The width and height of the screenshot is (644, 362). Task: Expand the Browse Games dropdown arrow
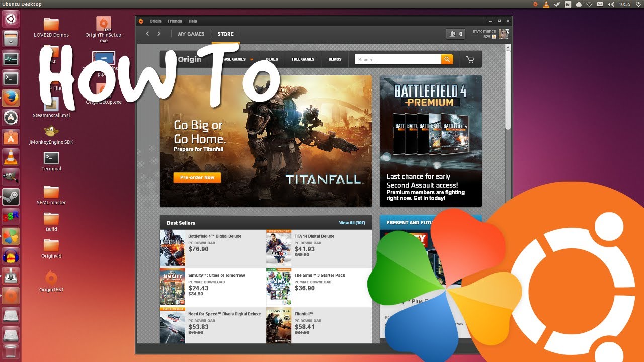click(251, 60)
